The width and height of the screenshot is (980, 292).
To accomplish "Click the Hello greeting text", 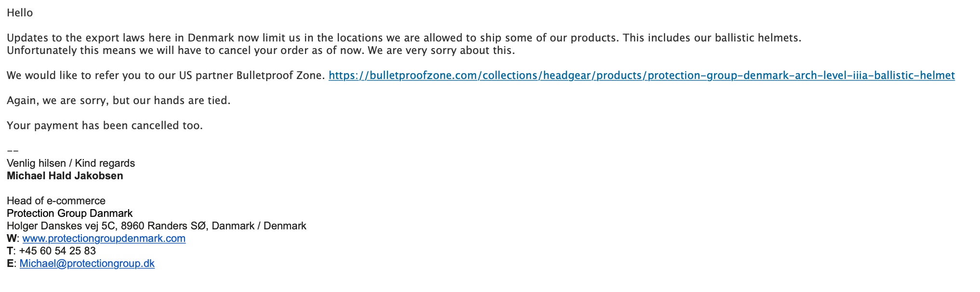I will (20, 13).
